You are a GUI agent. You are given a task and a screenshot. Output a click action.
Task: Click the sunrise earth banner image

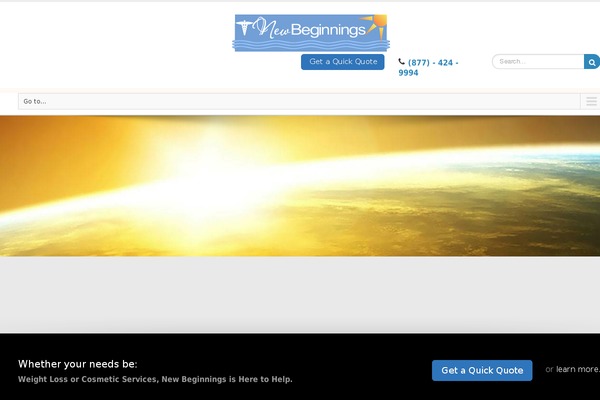pyautogui.click(x=300, y=186)
